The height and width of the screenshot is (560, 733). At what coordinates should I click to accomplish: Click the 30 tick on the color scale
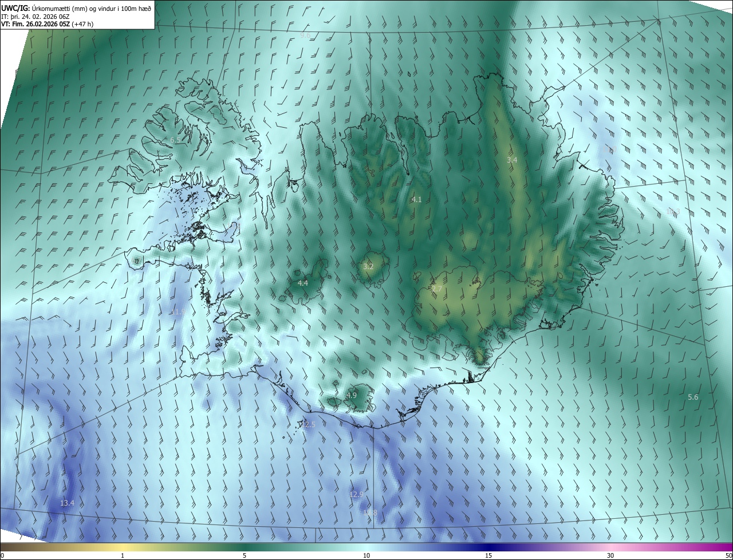(x=610, y=555)
